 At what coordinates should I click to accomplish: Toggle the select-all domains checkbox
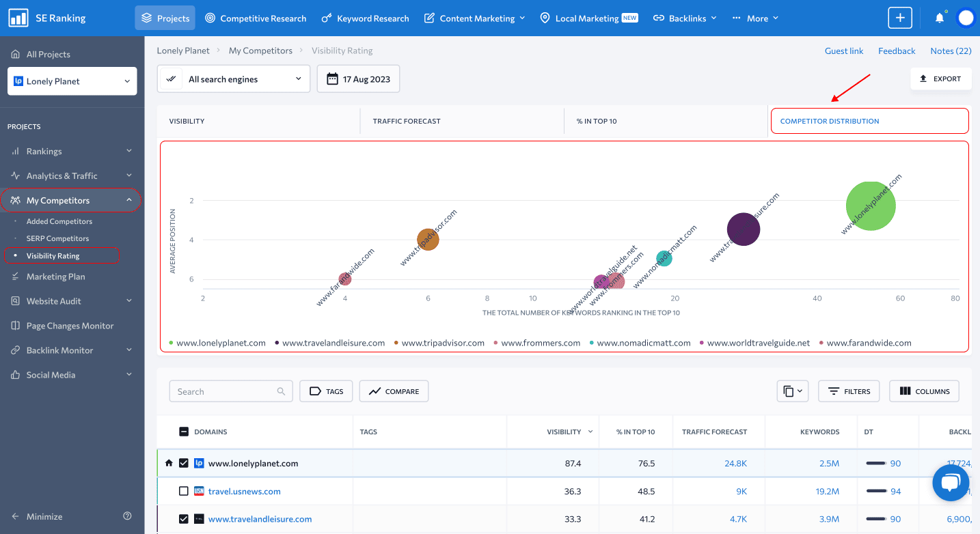(184, 432)
